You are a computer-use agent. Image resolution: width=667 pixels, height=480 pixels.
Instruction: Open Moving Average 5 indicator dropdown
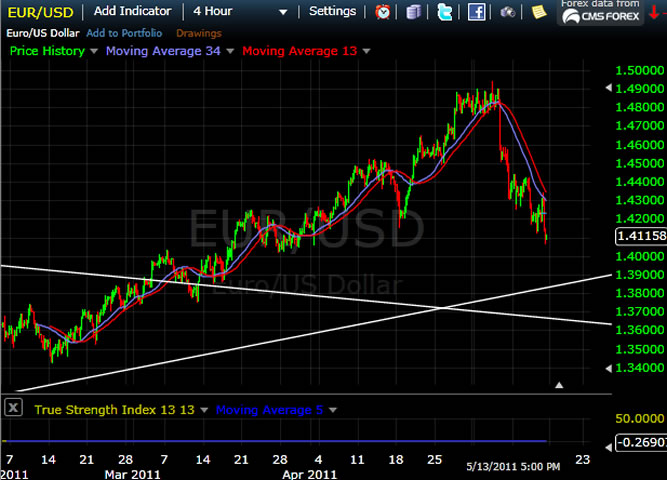pos(331,409)
